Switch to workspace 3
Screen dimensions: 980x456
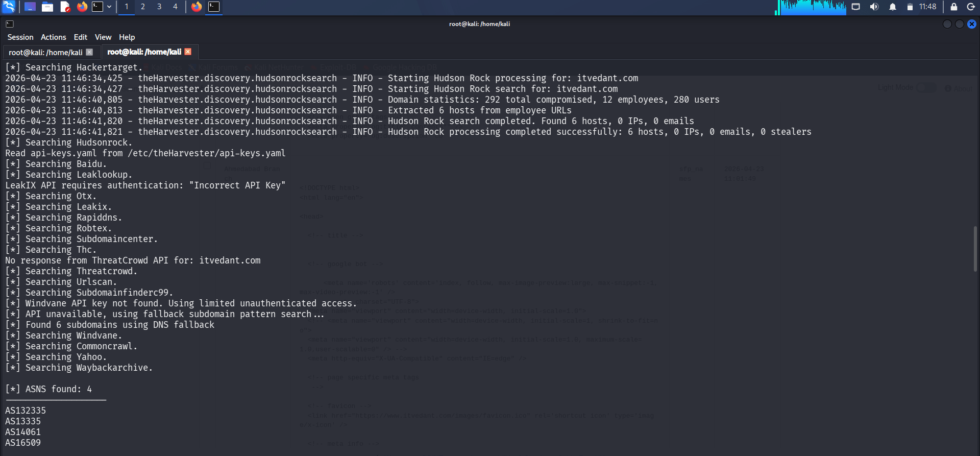tap(159, 7)
